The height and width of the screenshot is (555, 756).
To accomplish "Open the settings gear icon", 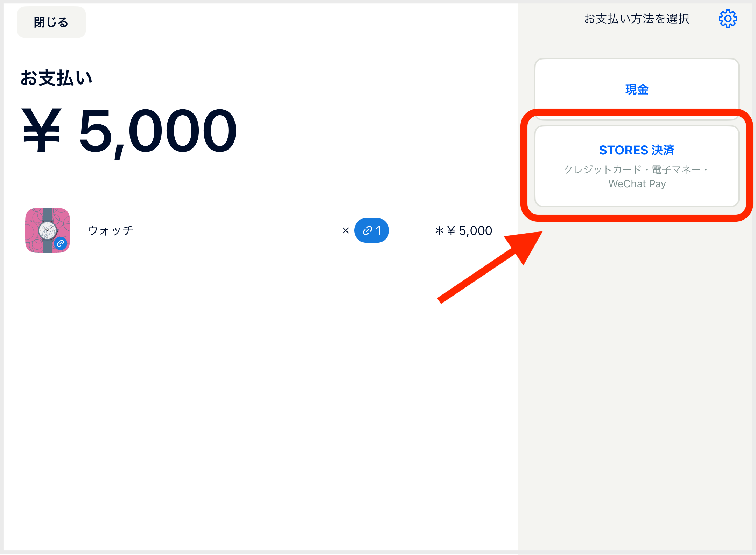I will click(728, 19).
